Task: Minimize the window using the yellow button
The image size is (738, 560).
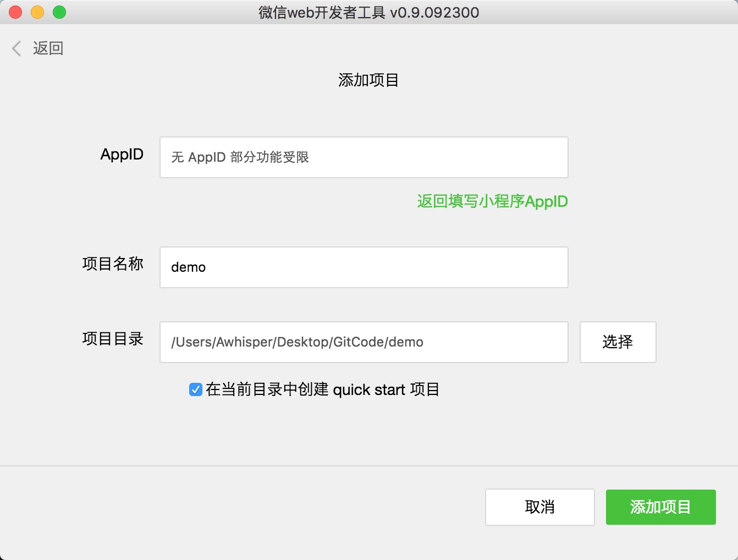Action: (x=37, y=12)
